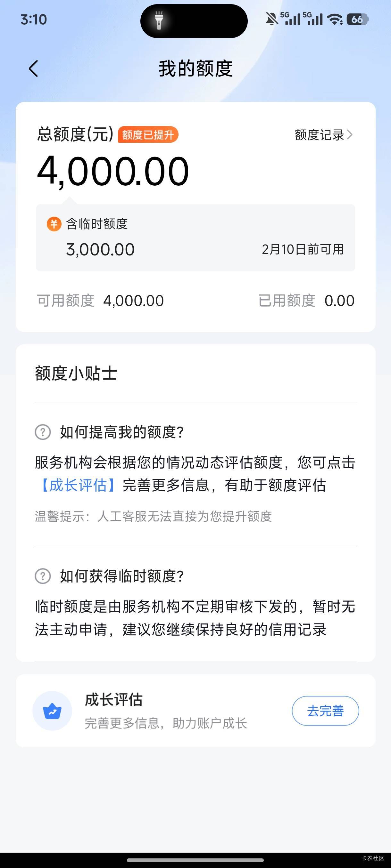Tap the flashlight icon in the status pill
Viewport: 391px width, 868px height.
(159, 20)
